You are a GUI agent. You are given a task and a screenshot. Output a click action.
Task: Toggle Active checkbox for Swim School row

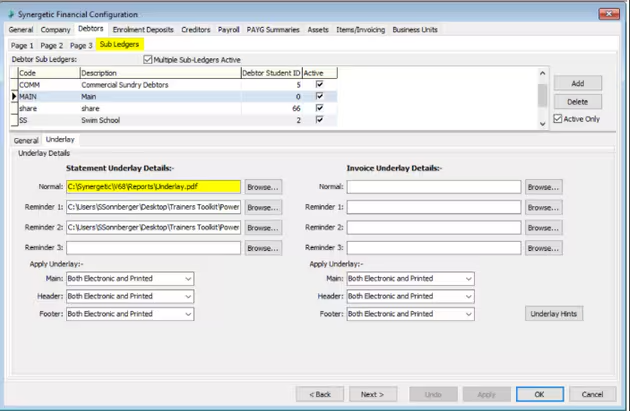coord(319,120)
